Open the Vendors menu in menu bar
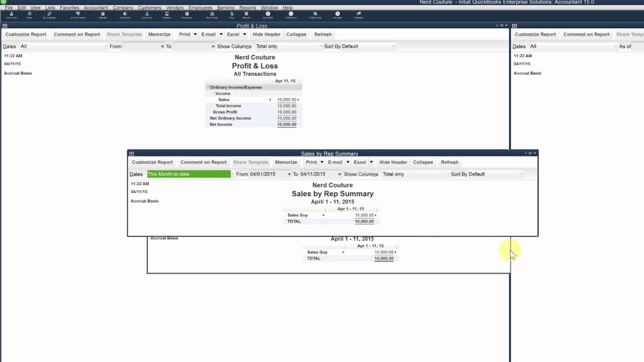This screenshot has width=644, height=362. tap(175, 8)
